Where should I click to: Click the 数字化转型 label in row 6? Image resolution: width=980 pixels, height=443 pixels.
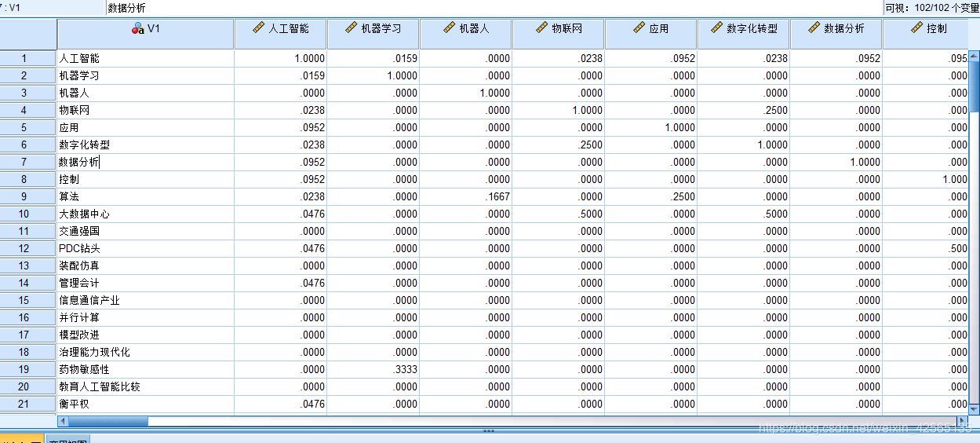(x=85, y=145)
